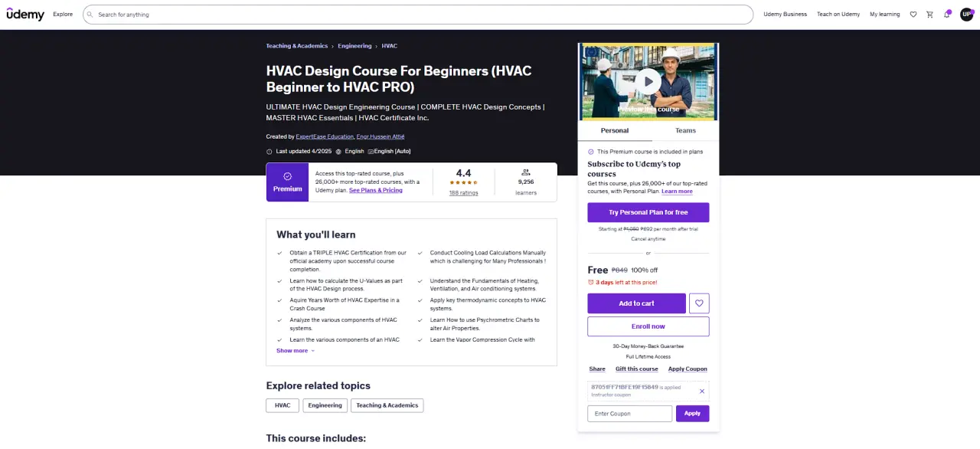Viewport: 980px width, 449px height.
Task: Open See Plans & Pricing link
Action: tap(376, 190)
